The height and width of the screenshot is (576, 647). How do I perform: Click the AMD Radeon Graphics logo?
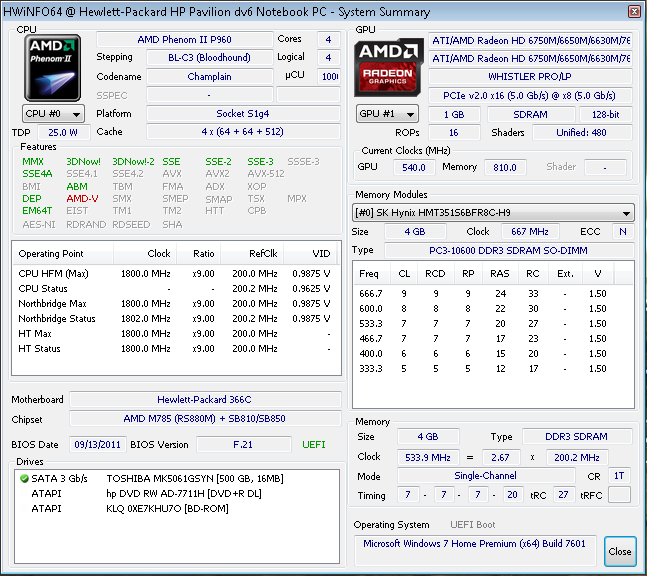pyautogui.click(x=388, y=67)
